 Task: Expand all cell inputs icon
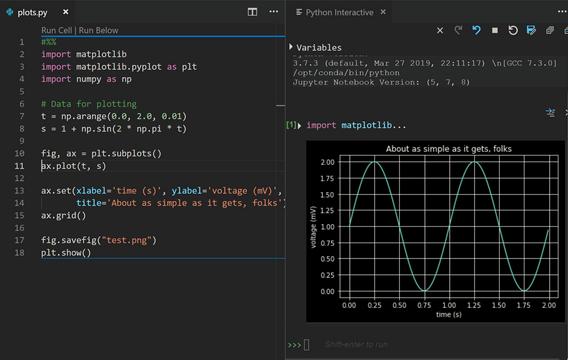[550, 30]
